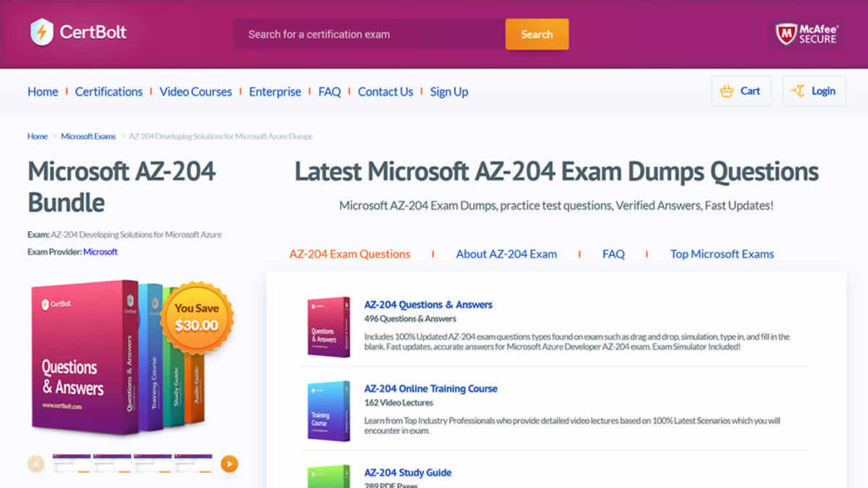Open the Sign Up menu item
The image size is (868, 488).
449,91
